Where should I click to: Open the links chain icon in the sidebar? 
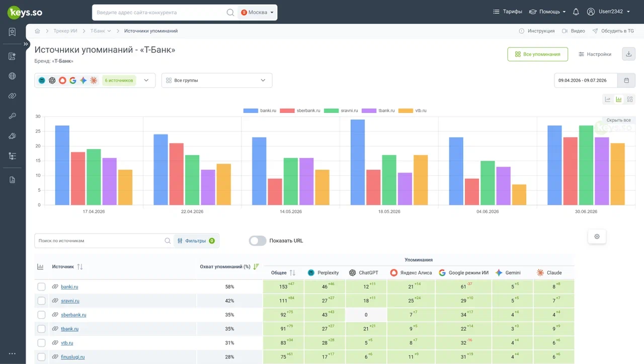tap(12, 96)
